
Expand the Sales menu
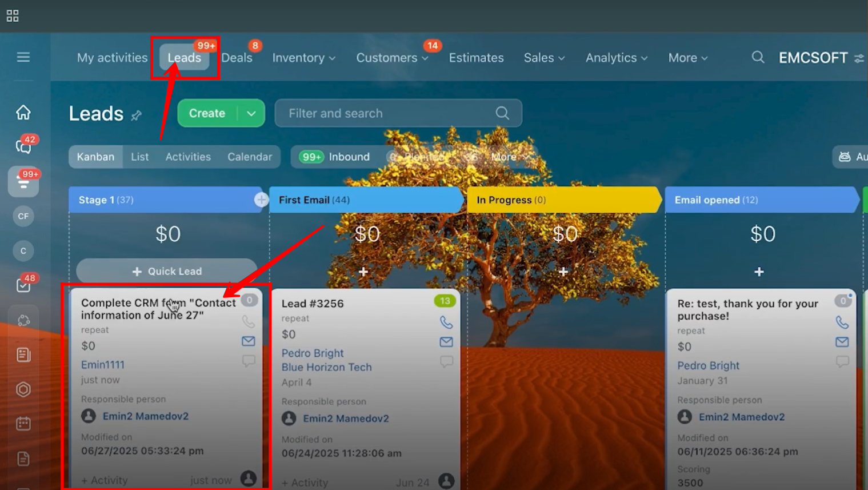pos(545,58)
